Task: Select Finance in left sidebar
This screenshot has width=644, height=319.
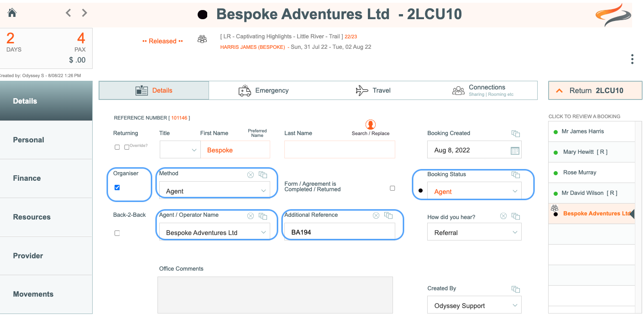Action: 46,178
